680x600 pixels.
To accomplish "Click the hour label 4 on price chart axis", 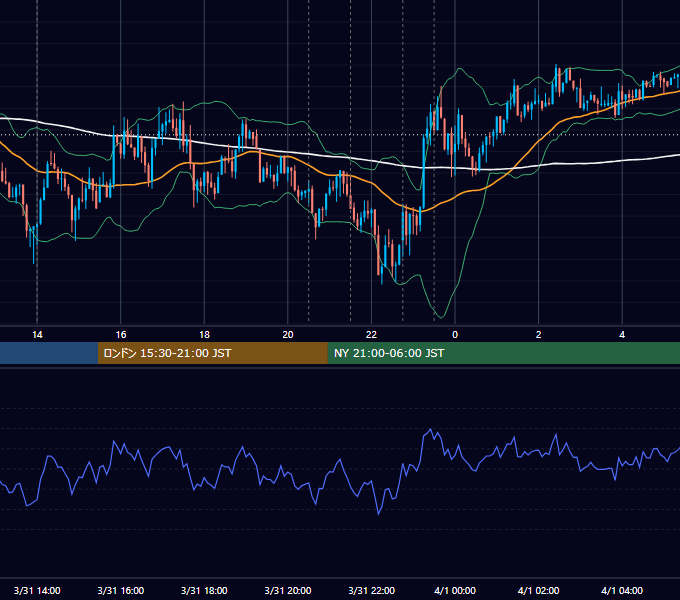I will [622, 335].
